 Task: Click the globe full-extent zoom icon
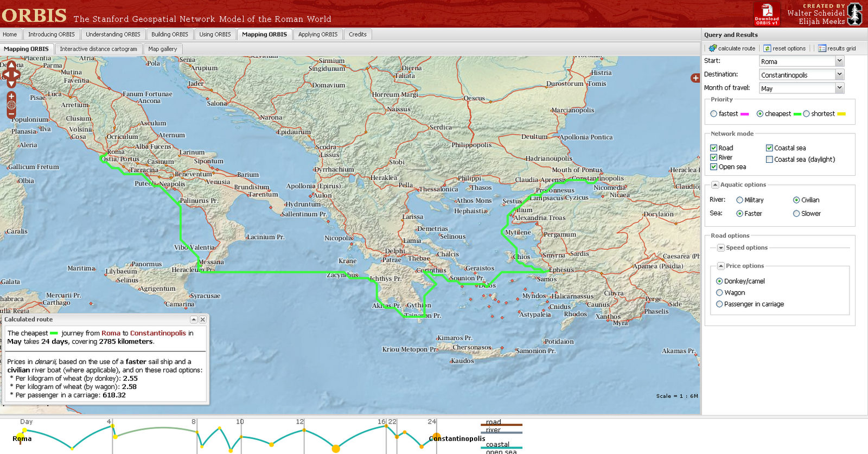tap(11, 105)
